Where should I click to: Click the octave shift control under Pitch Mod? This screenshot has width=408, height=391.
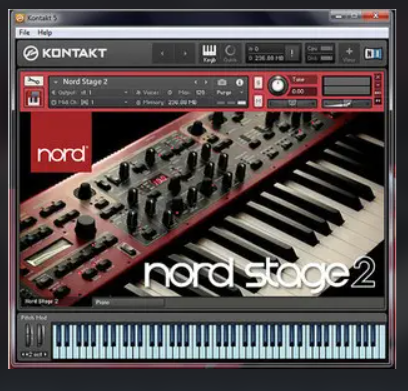pos(34,354)
